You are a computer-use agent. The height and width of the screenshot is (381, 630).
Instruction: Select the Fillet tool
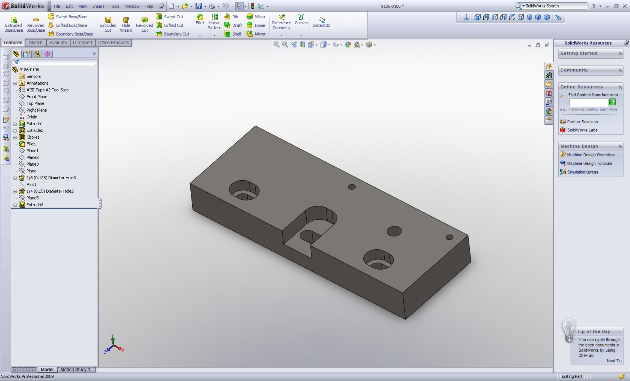point(200,19)
